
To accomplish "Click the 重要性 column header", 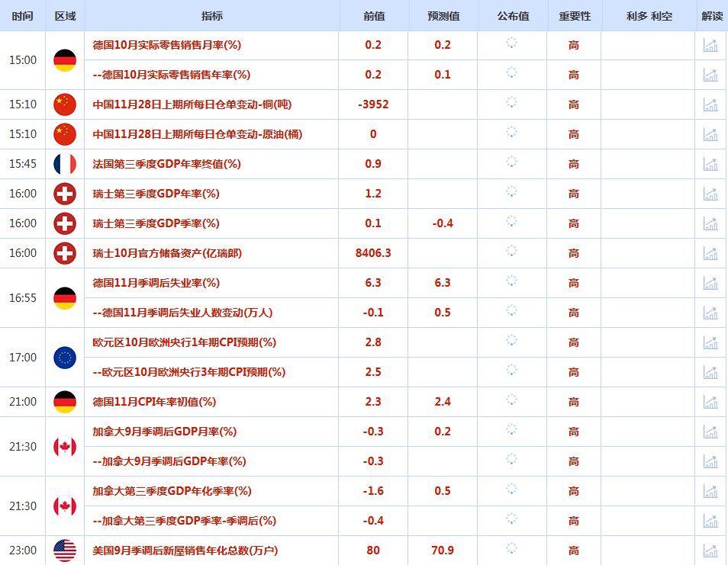I will point(574,16).
